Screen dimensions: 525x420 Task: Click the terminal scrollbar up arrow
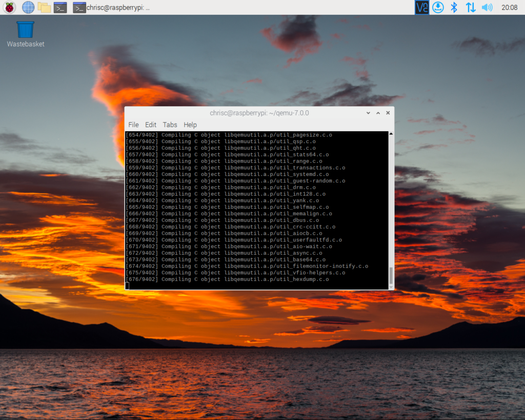(x=391, y=134)
